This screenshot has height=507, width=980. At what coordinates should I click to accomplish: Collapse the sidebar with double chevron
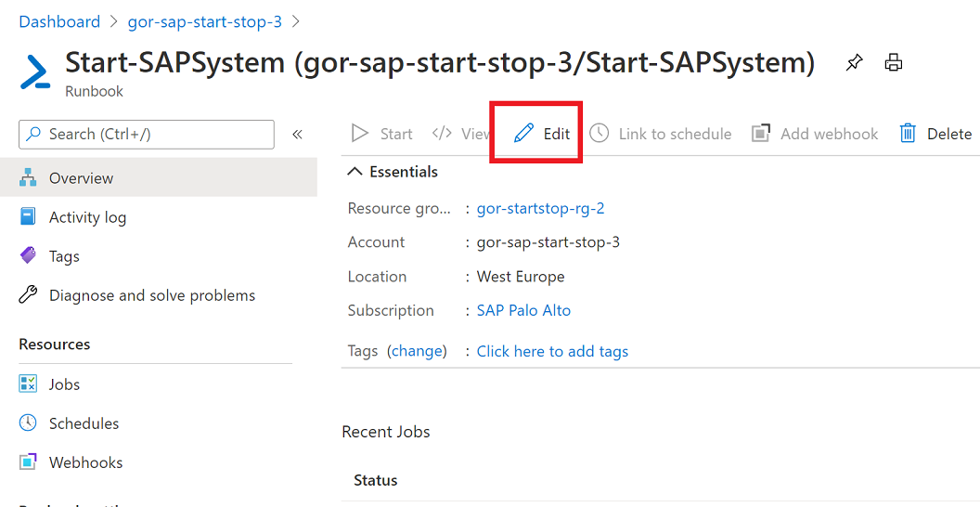click(x=298, y=135)
